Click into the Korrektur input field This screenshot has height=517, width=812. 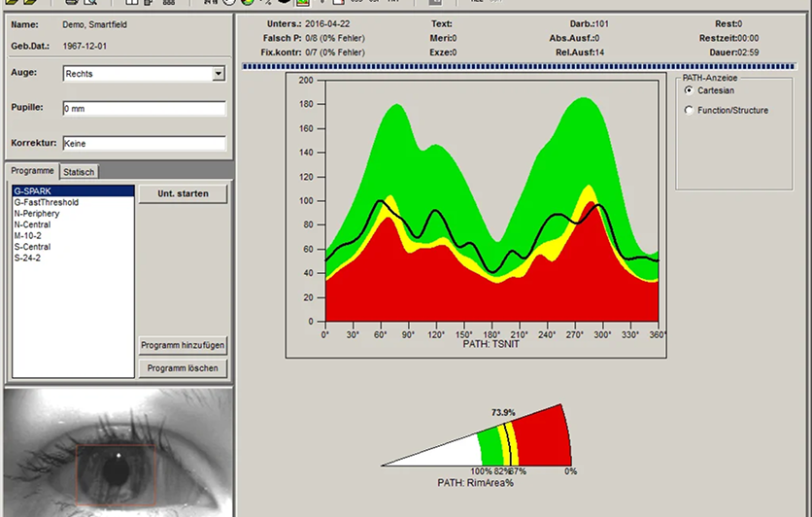pos(145,144)
